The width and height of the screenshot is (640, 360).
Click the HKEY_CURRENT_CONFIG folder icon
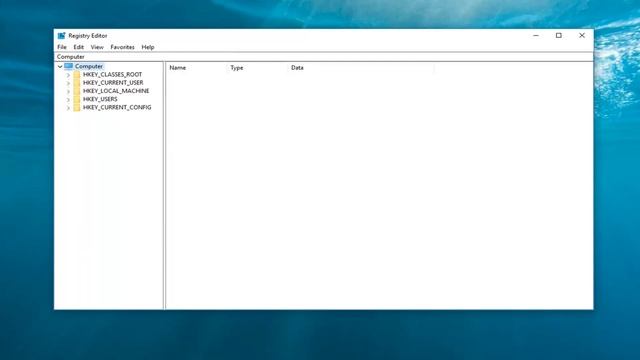(x=77, y=107)
